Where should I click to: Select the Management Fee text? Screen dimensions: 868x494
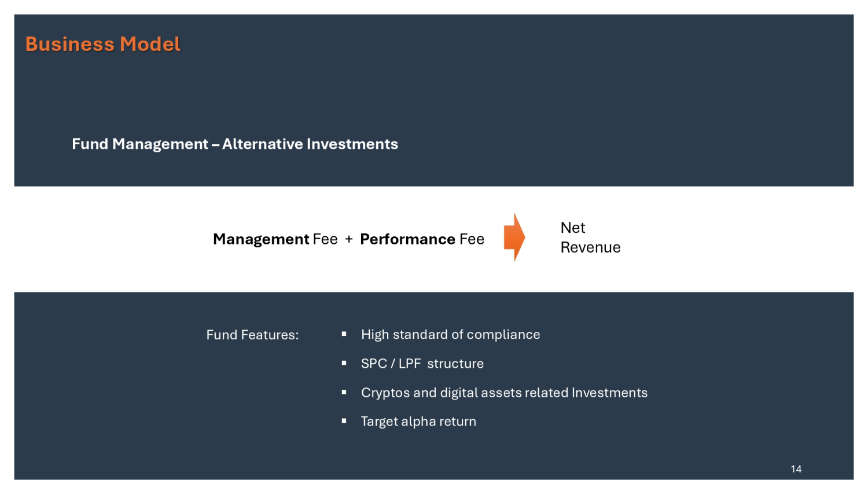tap(275, 239)
